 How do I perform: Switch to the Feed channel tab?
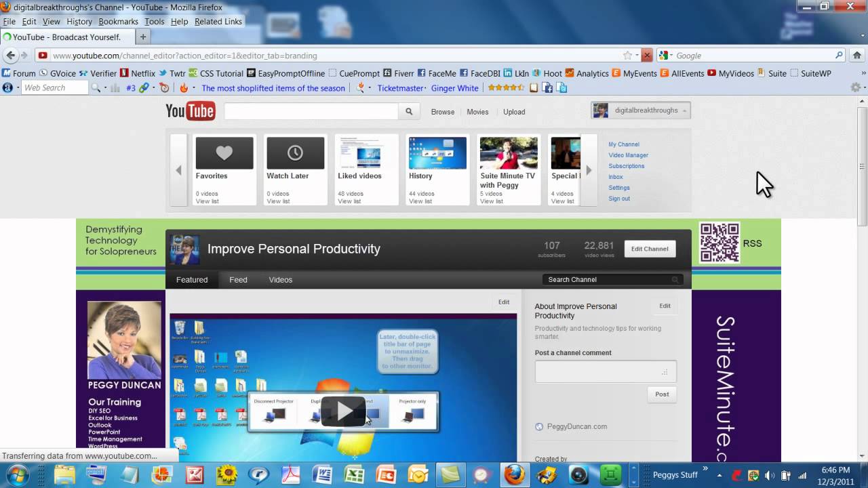238,280
